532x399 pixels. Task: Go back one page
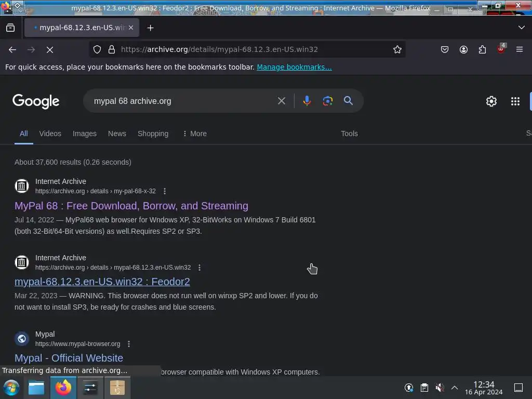(12, 50)
